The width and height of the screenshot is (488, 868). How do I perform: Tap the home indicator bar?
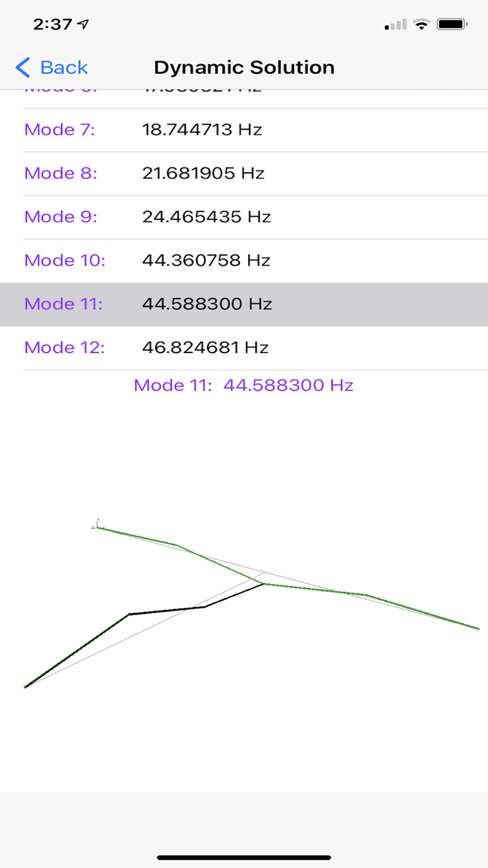(244, 857)
